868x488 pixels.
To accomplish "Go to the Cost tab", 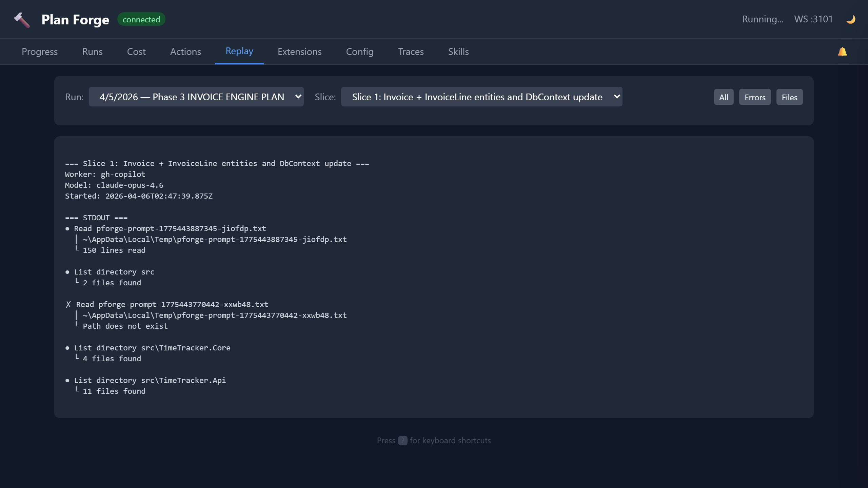I will (x=136, y=52).
